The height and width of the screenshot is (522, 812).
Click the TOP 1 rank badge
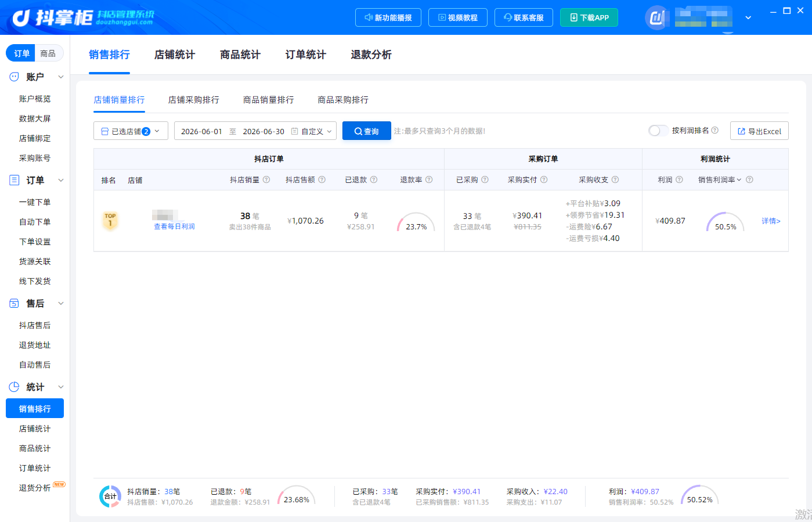tap(110, 220)
